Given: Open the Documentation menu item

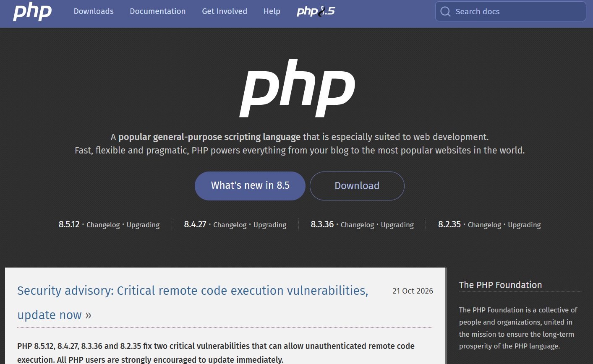Looking at the screenshot, I should 158,11.
